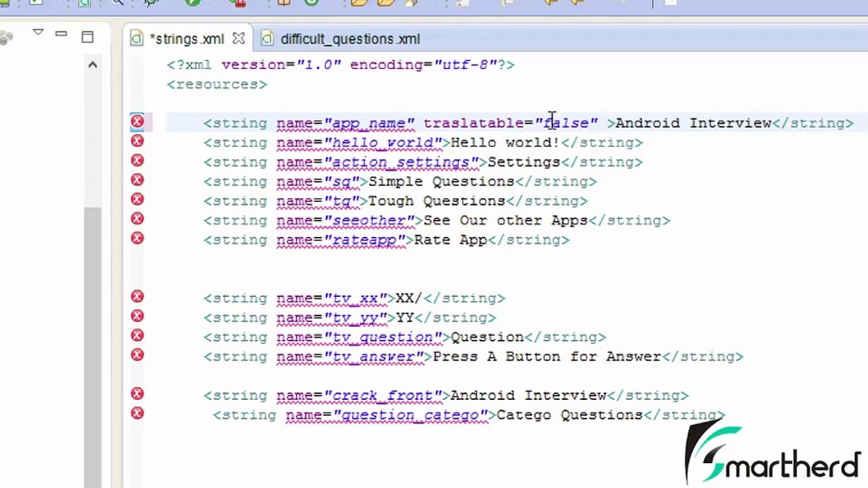Click the "seeother" name value
This screenshot has height=488, width=868.
click(x=370, y=221)
